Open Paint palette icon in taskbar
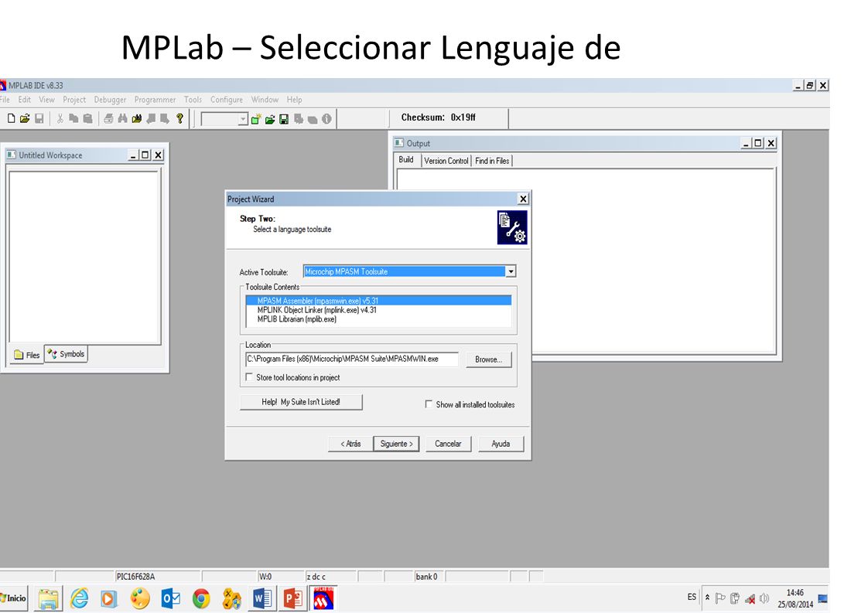This screenshot has width=868, height=613. [140, 598]
